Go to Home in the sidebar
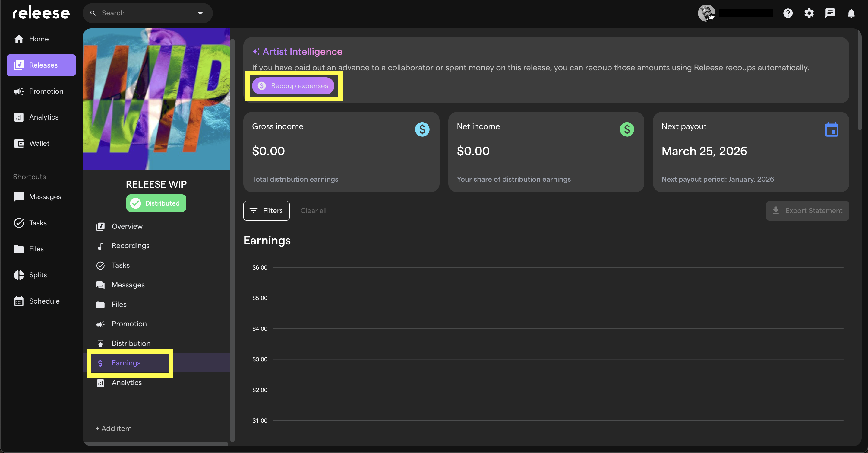This screenshot has height=453, width=868. pyautogui.click(x=41, y=39)
